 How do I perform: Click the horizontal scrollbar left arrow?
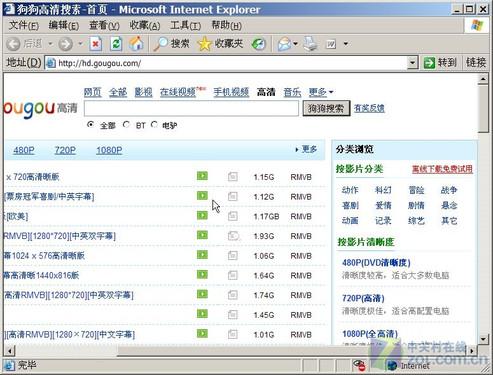(10, 351)
